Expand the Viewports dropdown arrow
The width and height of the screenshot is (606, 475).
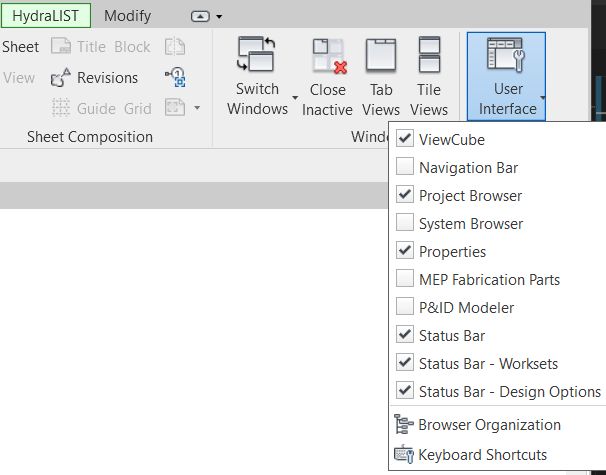(197, 107)
